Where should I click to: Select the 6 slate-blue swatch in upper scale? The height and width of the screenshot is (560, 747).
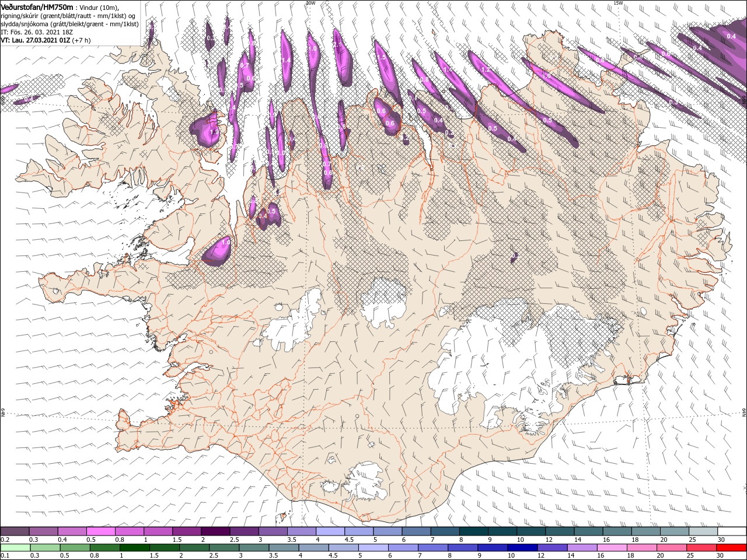(417, 531)
